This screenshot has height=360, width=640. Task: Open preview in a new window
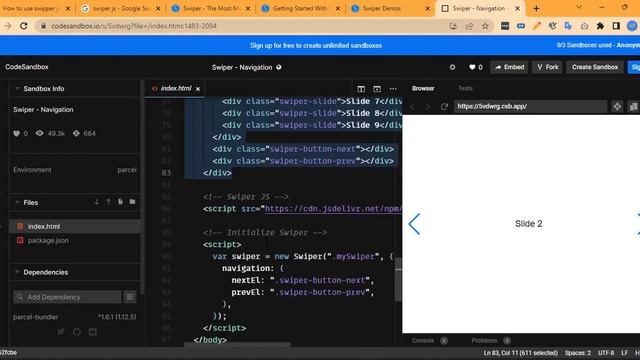coord(633,107)
